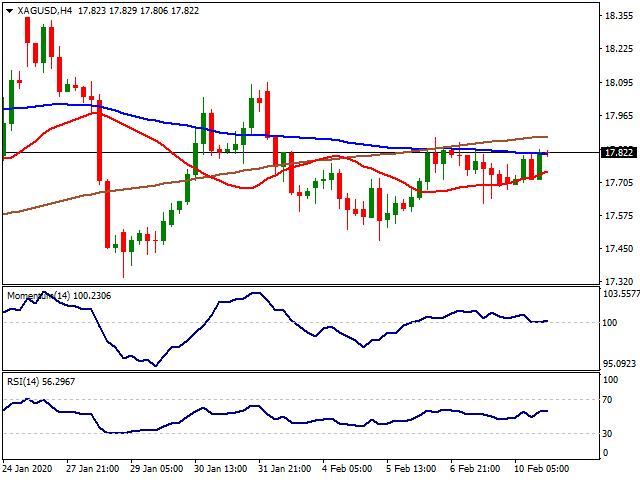Click the 4 Feb 05:00 time label

point(347,469)
